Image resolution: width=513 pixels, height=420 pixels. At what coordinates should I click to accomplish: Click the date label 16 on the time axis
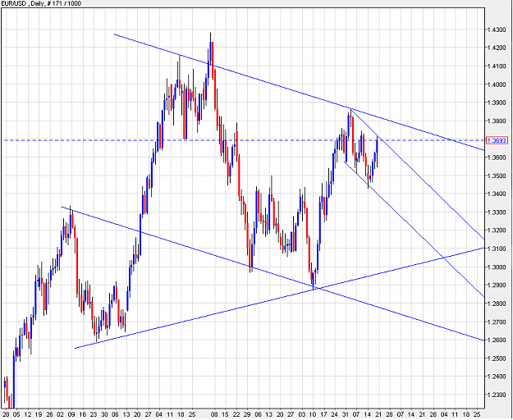pos(82,414)
